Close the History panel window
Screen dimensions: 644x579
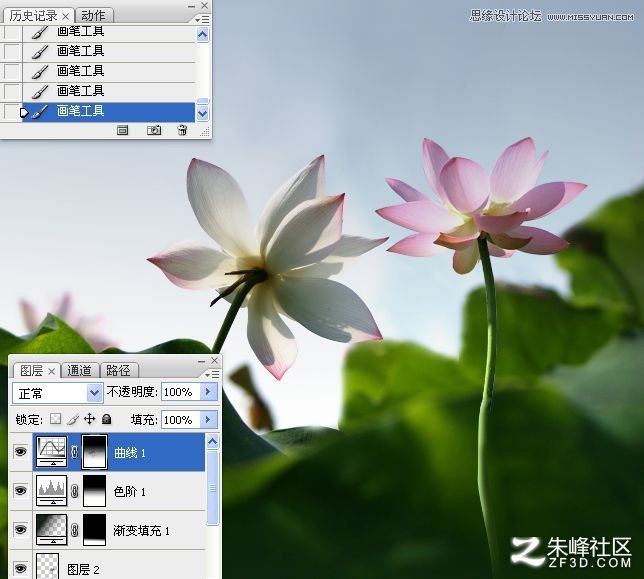click(205, 6)
